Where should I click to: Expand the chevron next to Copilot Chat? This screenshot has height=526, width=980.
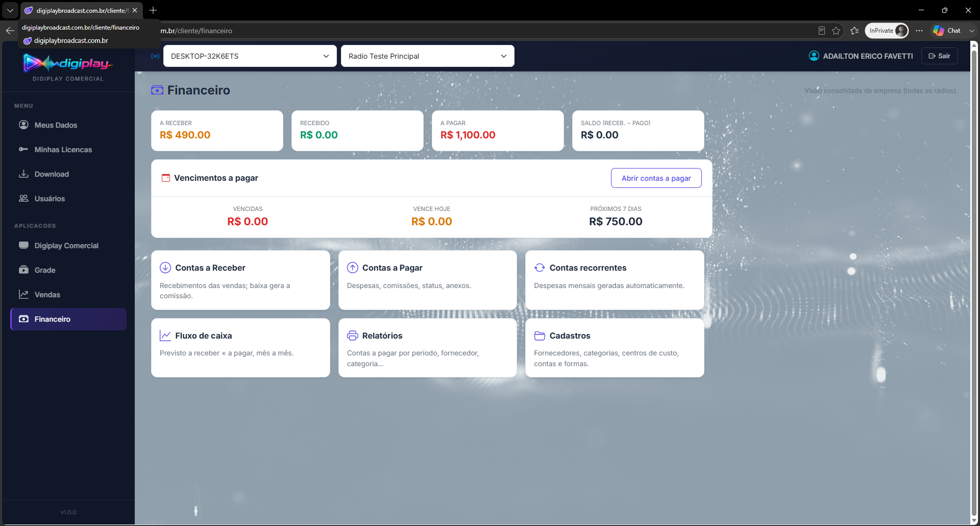(x=971, y=31)
